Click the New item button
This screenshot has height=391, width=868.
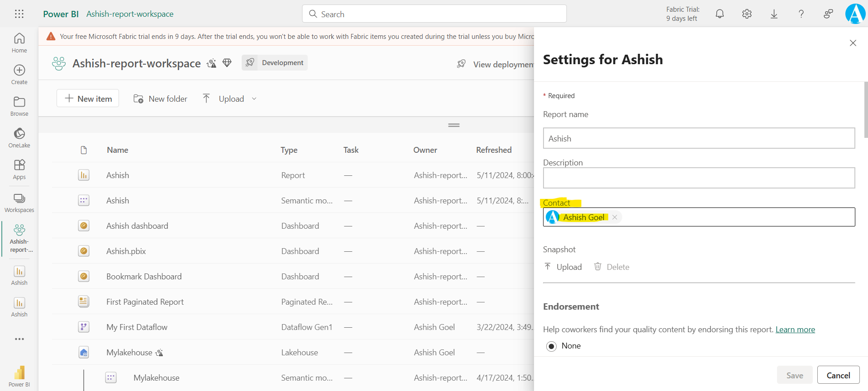(88, 99)
